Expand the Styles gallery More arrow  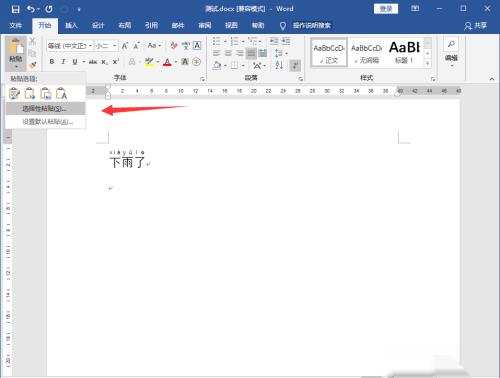point(428,63)
